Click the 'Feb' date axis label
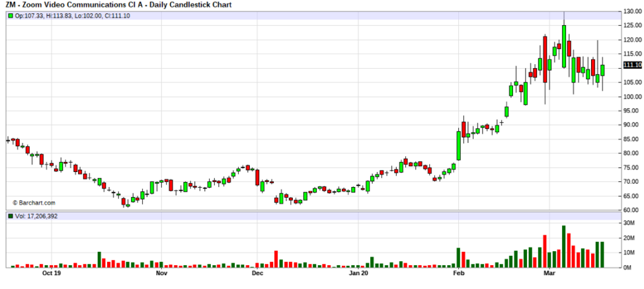This screenshot has width=644, height=289. tap(459, 272)
